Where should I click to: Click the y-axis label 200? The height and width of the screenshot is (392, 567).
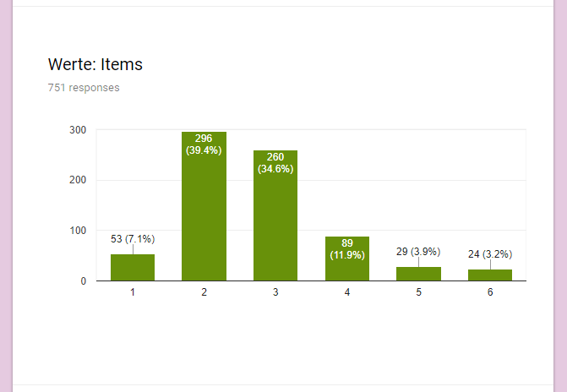78,180
